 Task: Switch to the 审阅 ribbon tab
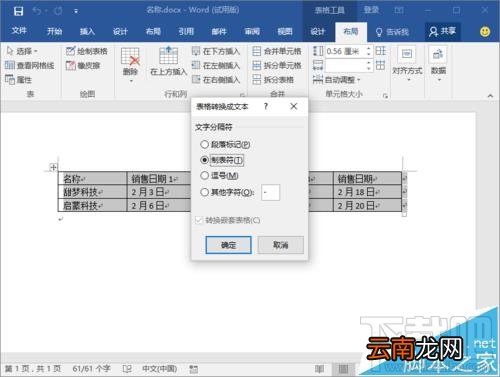click(x=252, y=31)
